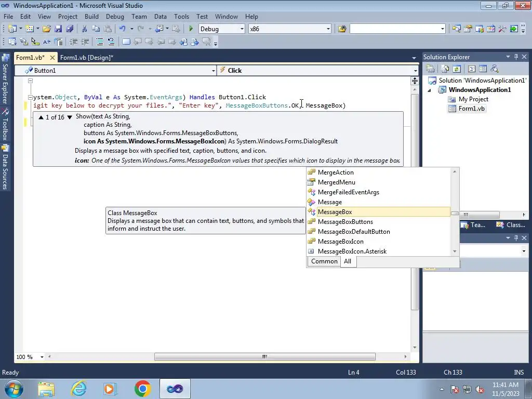Show previous Show overload with up arrow
This screenshot has height=399, width=532.
[41, 117]
